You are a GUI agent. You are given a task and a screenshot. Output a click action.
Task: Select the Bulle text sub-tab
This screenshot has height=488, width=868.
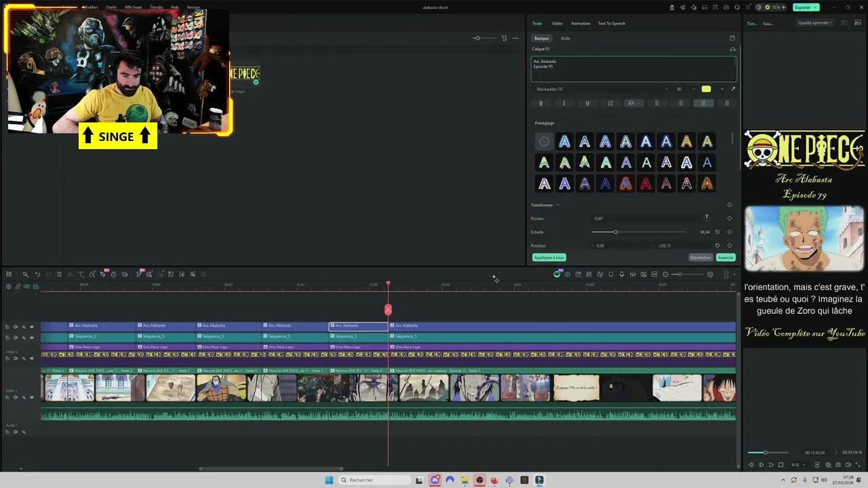pyautogui.click(x=566, y=38)
